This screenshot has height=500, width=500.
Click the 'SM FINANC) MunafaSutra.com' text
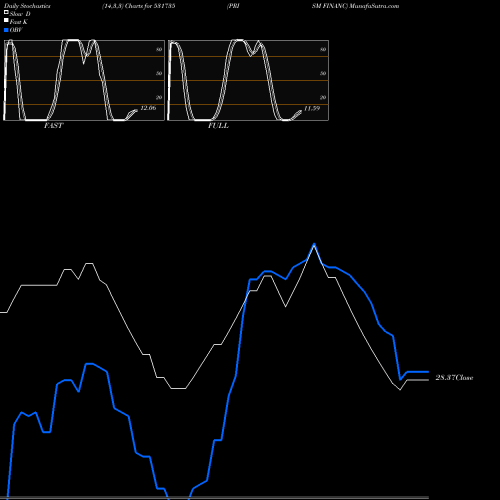point(355,6)
